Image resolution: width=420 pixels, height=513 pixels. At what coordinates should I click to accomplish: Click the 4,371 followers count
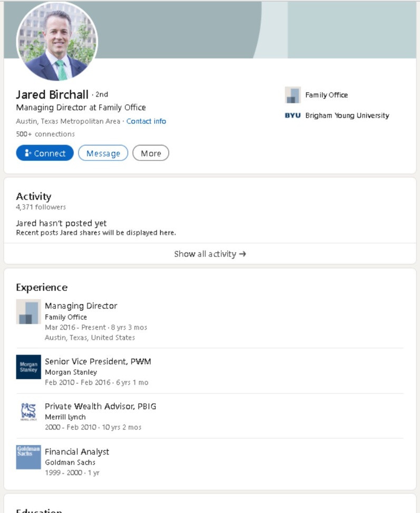click(40, 207)
